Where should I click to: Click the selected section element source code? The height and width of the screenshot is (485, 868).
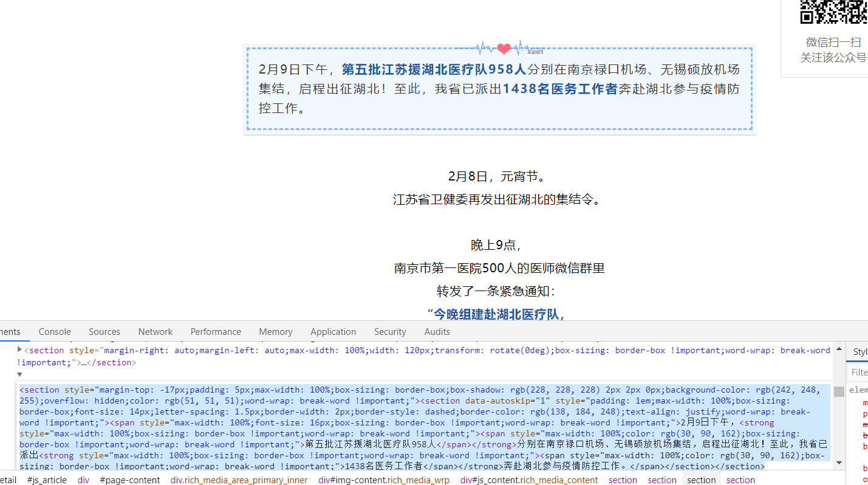tap(425, 428)
